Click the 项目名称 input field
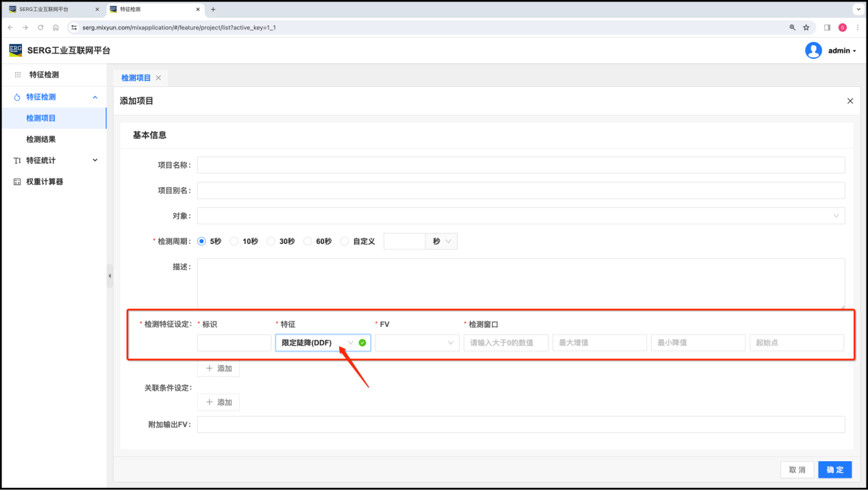Viewport: 868px width, 490px height. tap(521, 165)
